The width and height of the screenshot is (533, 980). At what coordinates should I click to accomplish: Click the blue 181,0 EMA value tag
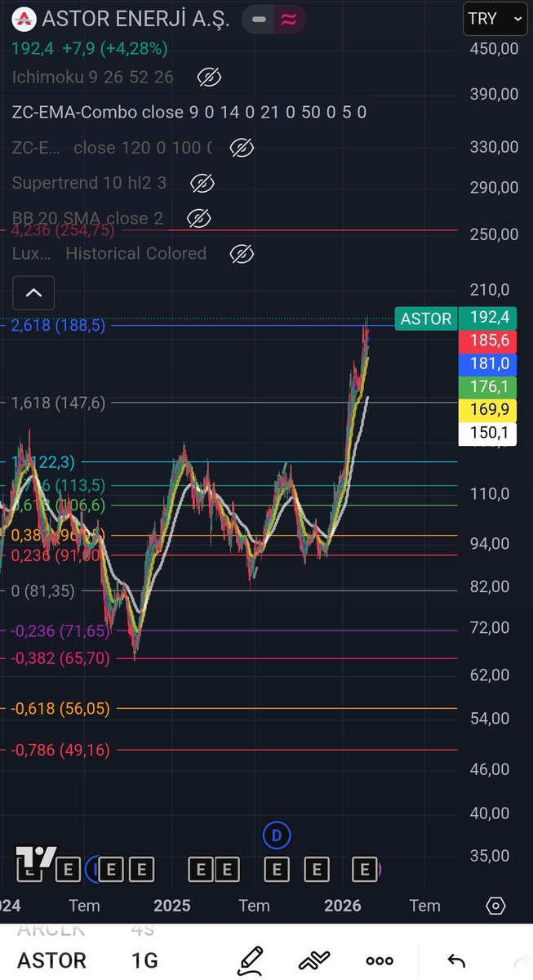488,363
